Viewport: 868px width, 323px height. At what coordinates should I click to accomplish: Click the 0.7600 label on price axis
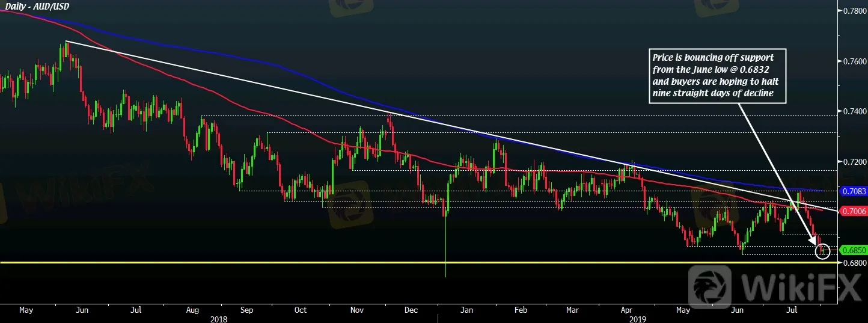click(x=854, y=61)
